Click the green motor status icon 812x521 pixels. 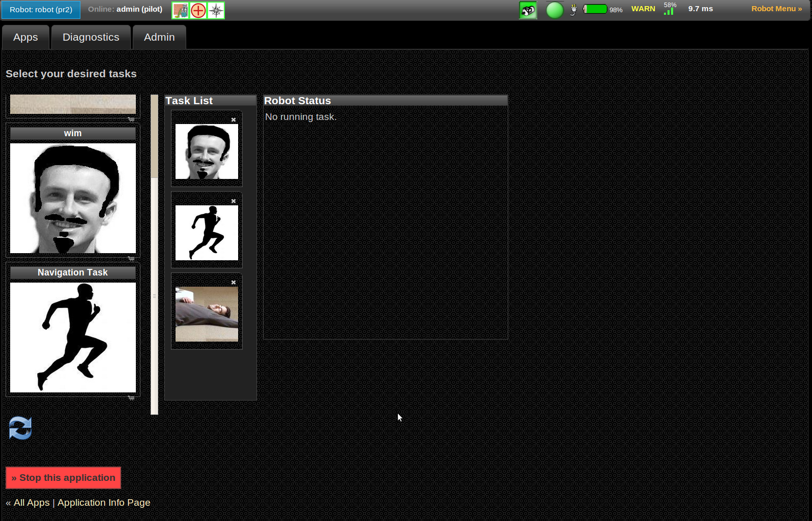pos(528,10)
